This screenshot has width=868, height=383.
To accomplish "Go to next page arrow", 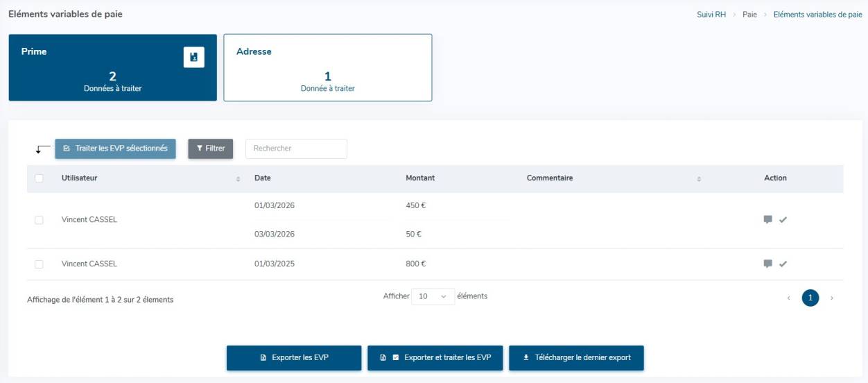I will pos(831,298).
